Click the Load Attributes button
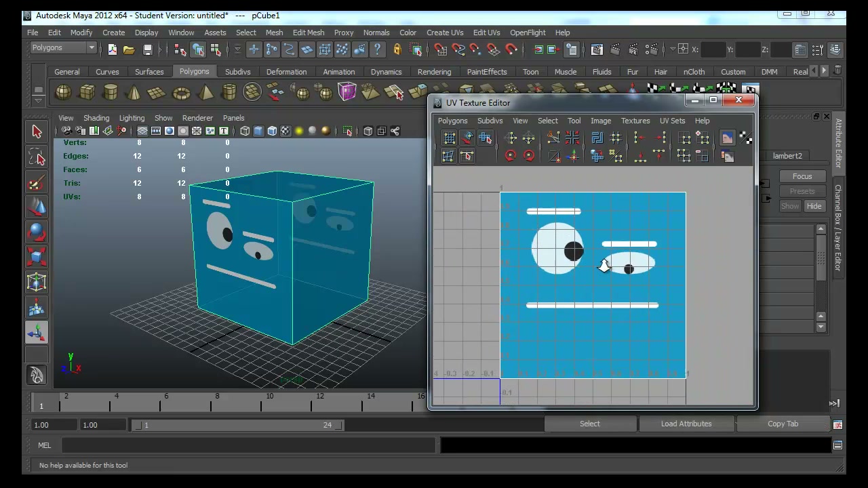The image size is (868, 488). [x=686, y=424]
